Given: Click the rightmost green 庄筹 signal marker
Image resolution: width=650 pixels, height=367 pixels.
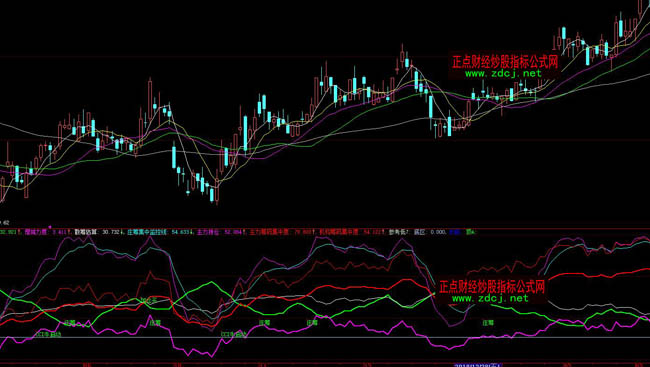Looking at the screenshot, I should click(488, 322).
